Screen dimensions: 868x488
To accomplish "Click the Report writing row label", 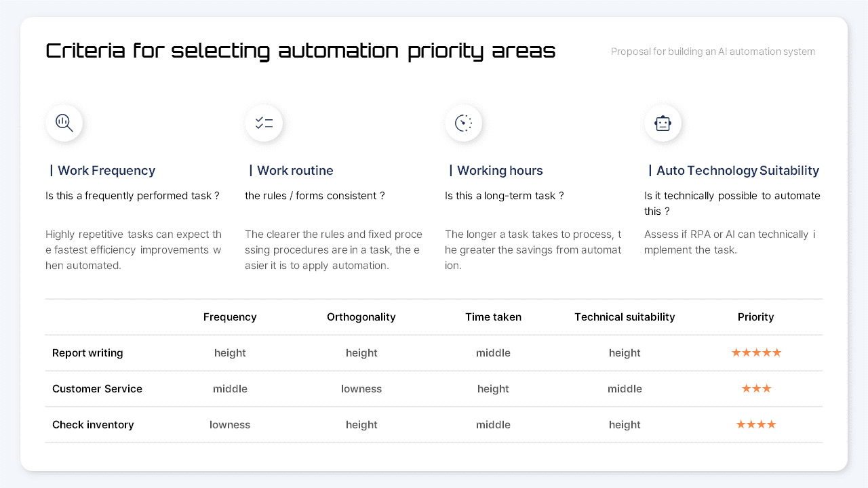I will [x=87, y=352].
